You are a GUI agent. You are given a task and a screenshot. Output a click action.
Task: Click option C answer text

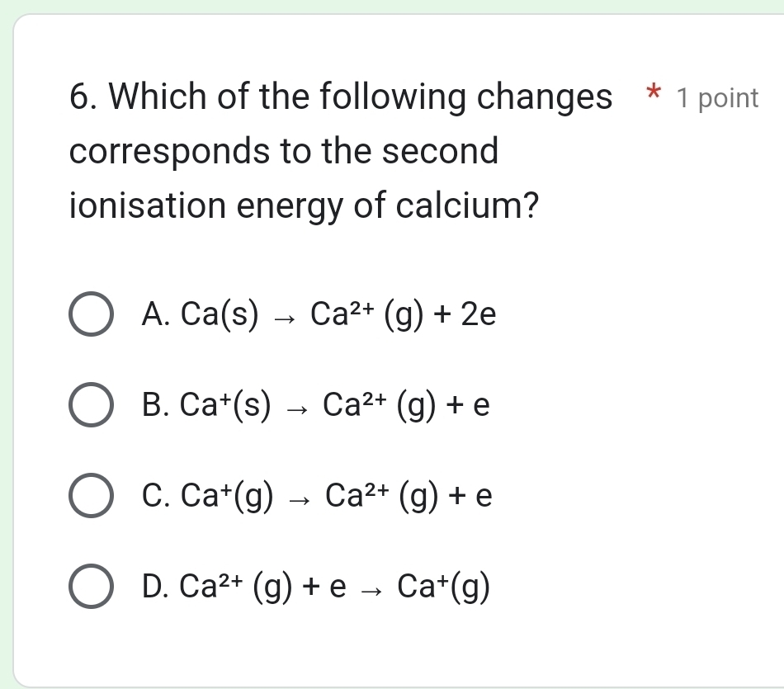pos(317,496)
